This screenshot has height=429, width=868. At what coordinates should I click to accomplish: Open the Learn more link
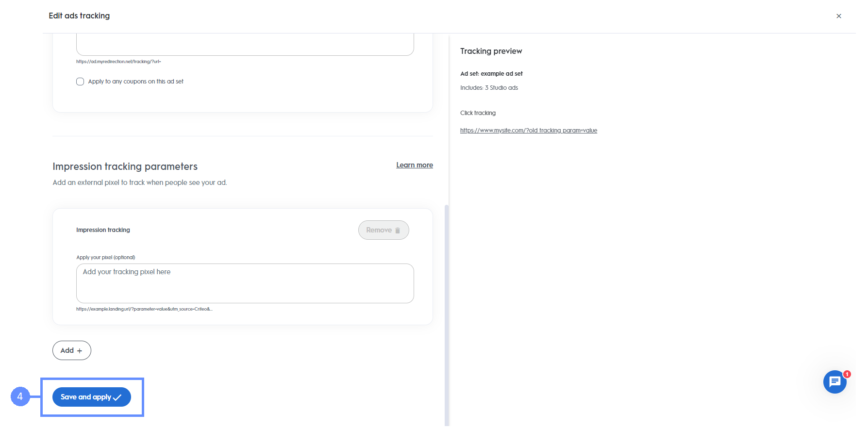414,165
